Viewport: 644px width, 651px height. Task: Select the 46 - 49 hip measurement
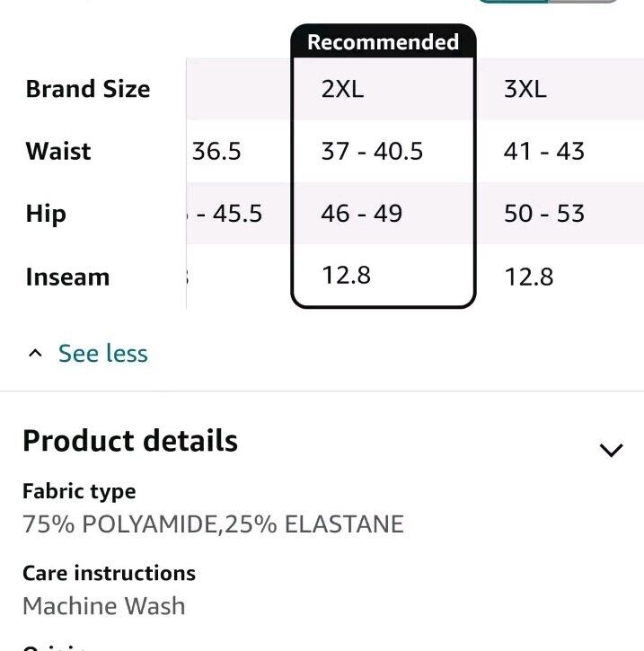(362, 214)
